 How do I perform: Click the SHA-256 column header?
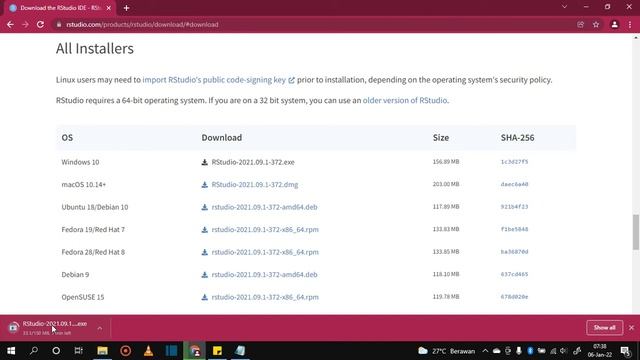(x=518, y=138)
